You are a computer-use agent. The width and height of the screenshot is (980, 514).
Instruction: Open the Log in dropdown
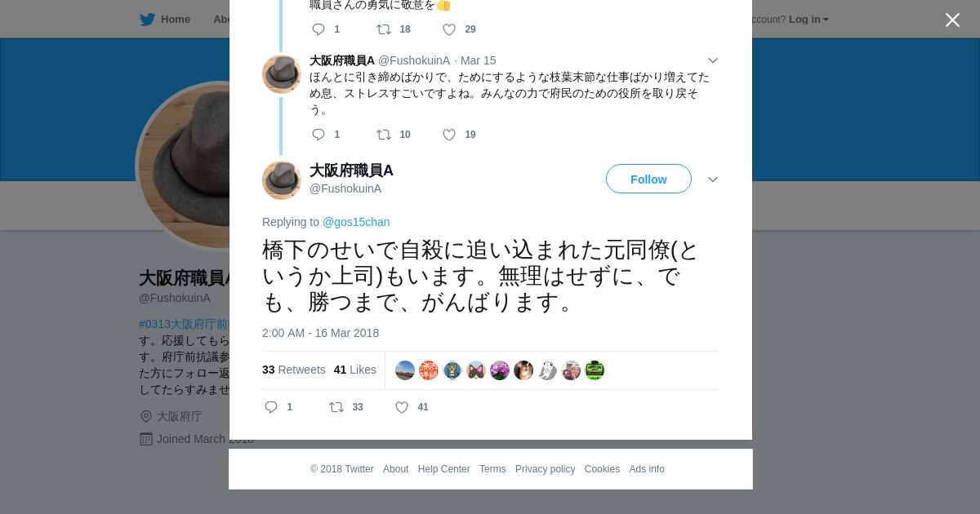808,20
